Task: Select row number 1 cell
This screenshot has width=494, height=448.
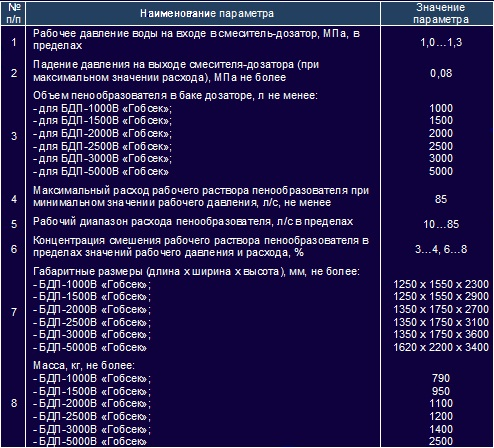Action: [x=14, y=42]
